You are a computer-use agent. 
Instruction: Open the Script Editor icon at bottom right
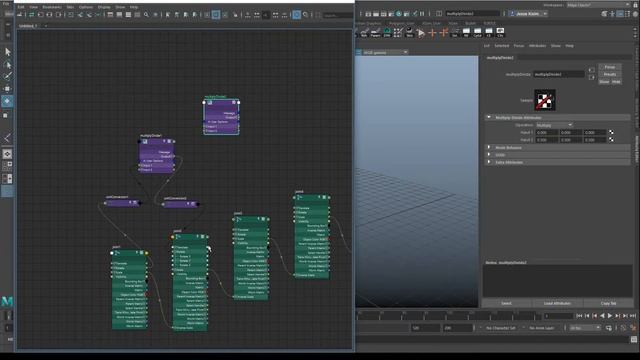point(633,339)
